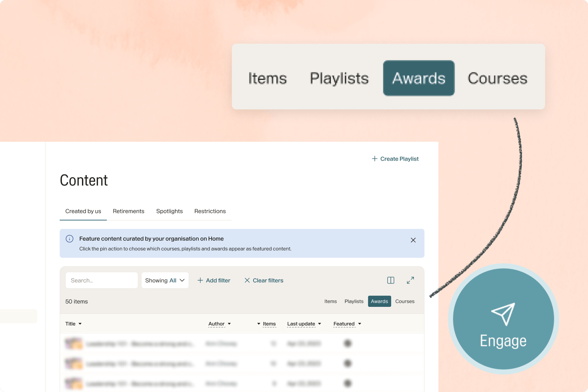Select the small Courses filter button

[405, 301]
